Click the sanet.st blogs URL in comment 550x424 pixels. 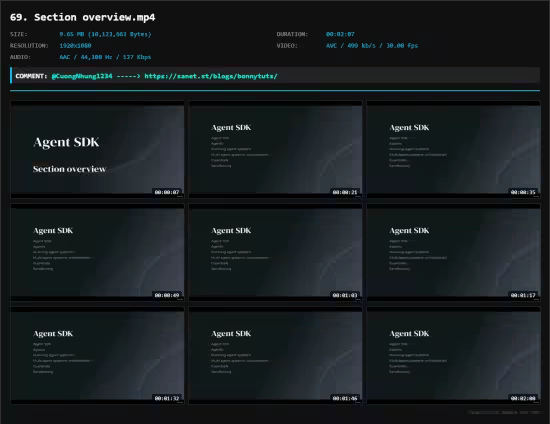pyautogui.click(x=211, y=76)
